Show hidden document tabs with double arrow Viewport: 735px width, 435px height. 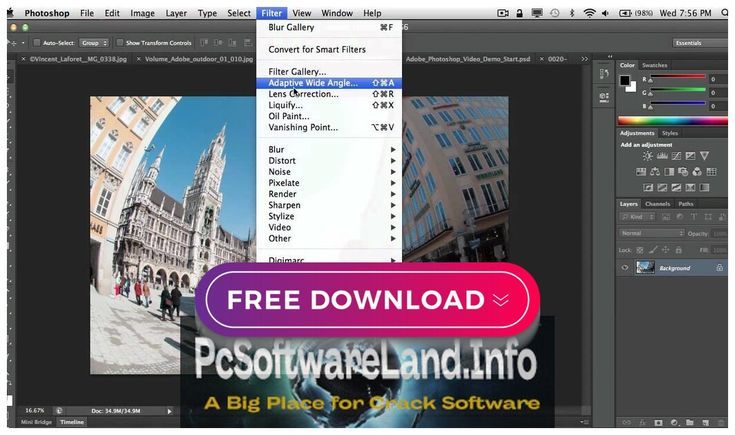[584, 59]
